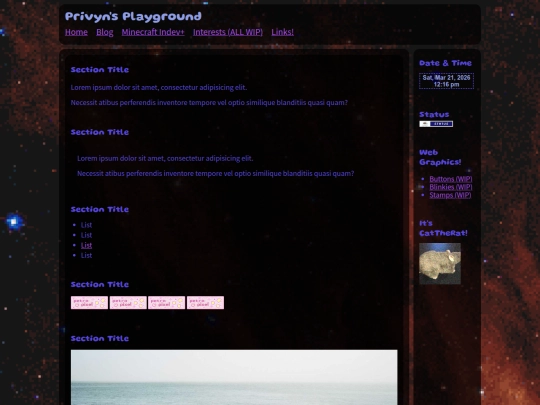Screen dimensions: 540x405
Task: Open the Minecraft Indev+ link
Action: click(153, 32)
